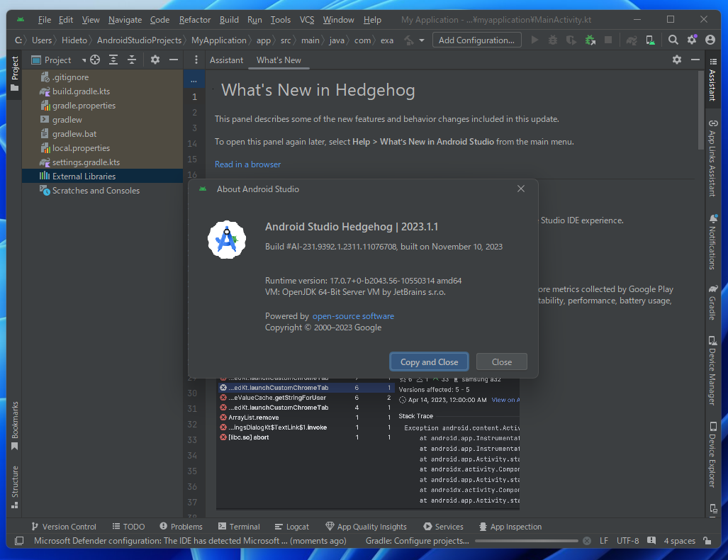The image size is (728, 560).
Task: Open the Logcat tool window
Action: 292,526
